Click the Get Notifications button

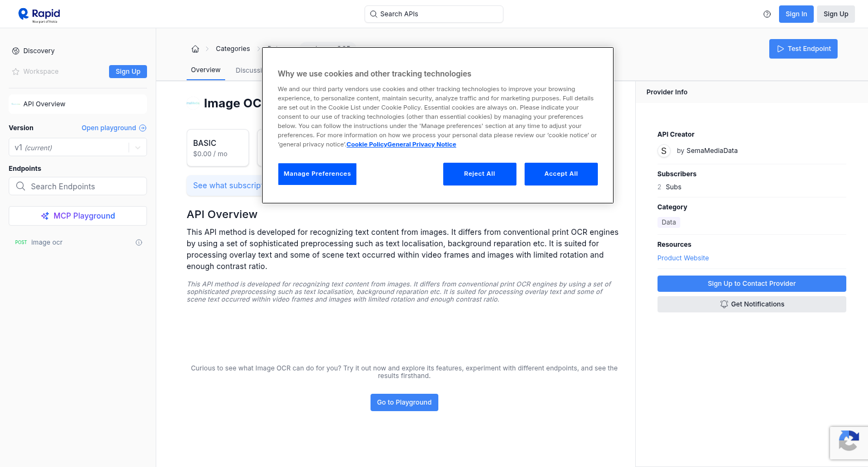tap(752, 304)
